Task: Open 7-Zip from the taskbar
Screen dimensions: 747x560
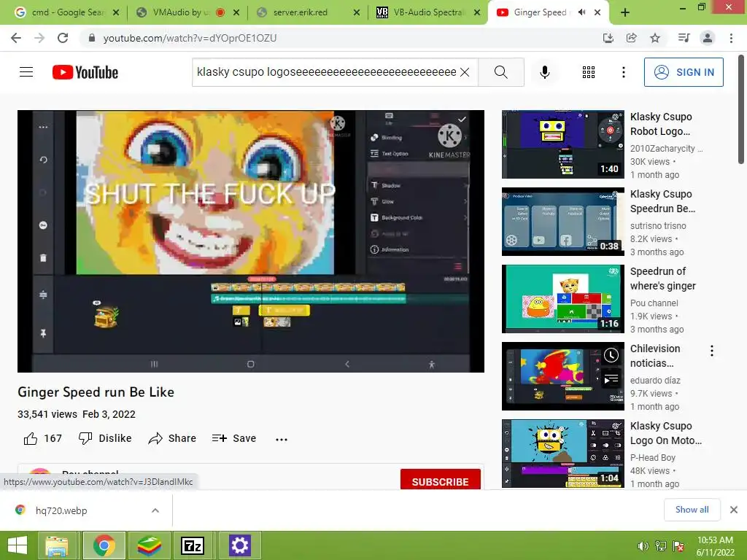Action: [193, 545]
